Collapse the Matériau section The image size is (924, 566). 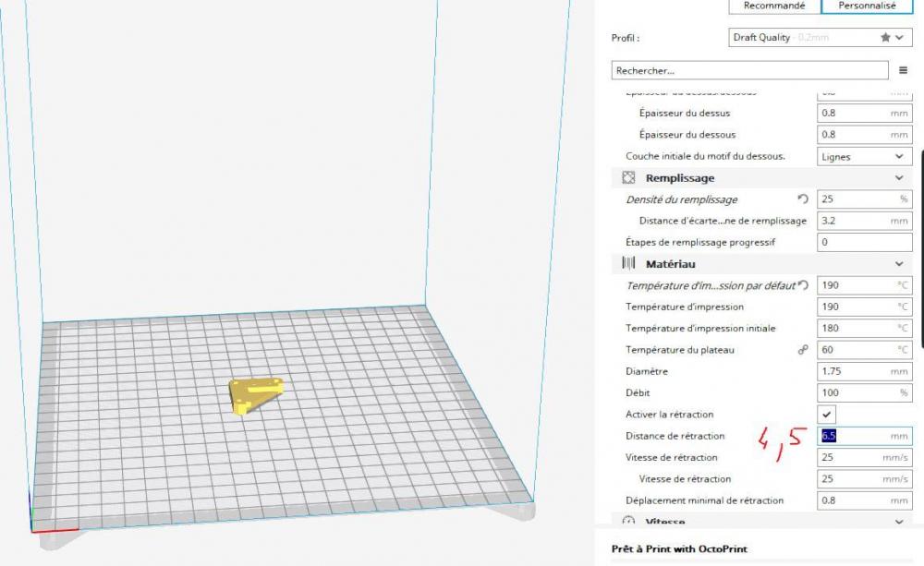pos(899,264)
